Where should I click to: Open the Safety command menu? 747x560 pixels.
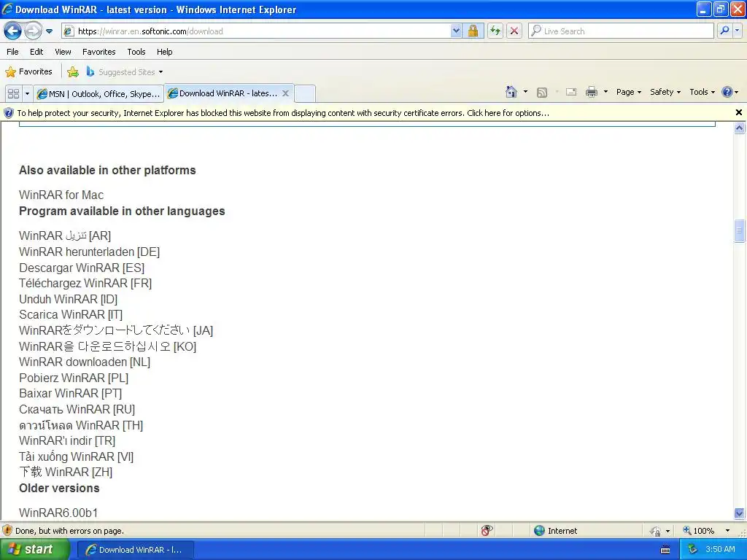pyautogui.click(x=665, y=92)
